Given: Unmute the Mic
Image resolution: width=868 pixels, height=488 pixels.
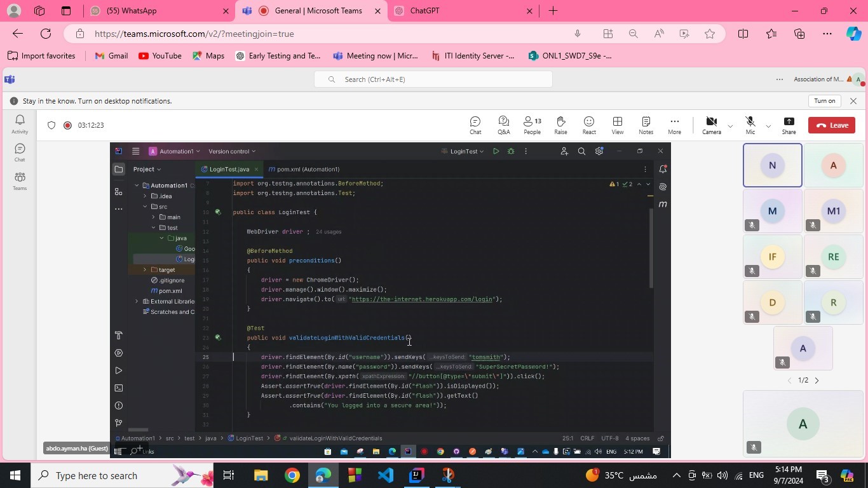Looking at the screenshot, I should click(x=750, y=125).
